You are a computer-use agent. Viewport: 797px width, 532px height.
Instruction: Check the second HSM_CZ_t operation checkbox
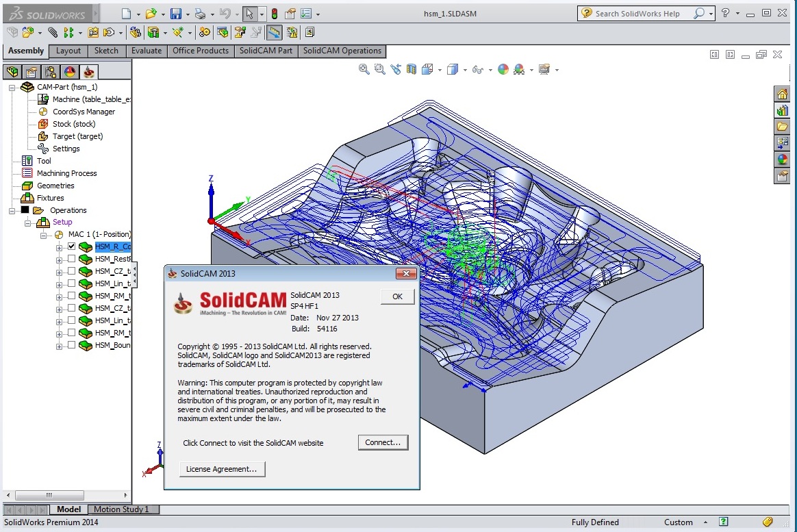[x=72, y=308]
